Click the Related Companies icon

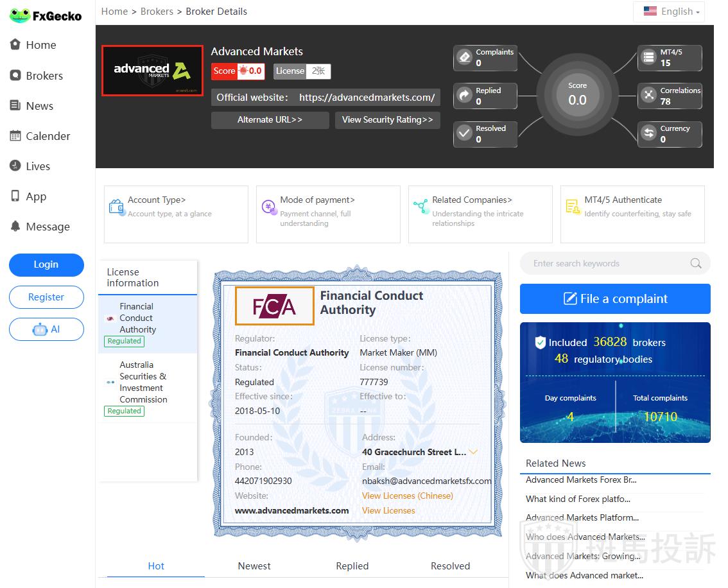tap(420, 206)
